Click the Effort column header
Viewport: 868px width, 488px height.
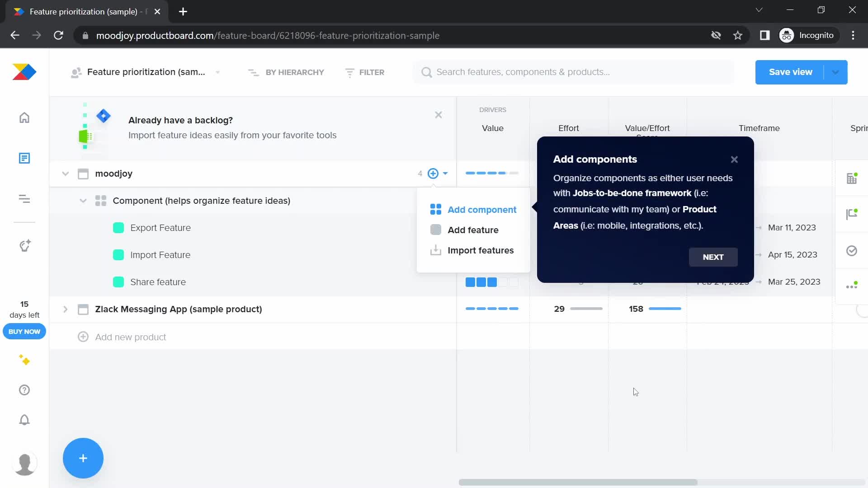(x=569, y=128)
